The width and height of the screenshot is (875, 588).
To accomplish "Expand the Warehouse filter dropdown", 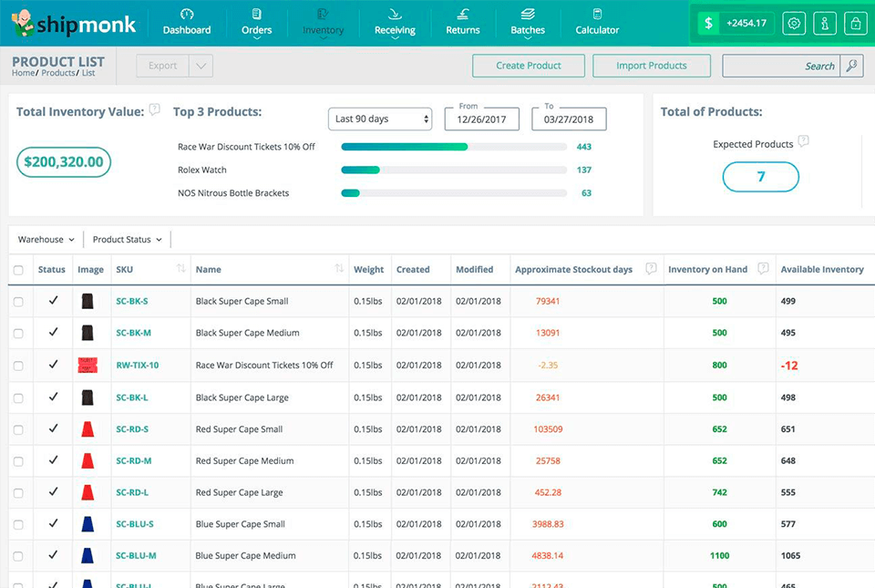I will [x=46, y=239].
